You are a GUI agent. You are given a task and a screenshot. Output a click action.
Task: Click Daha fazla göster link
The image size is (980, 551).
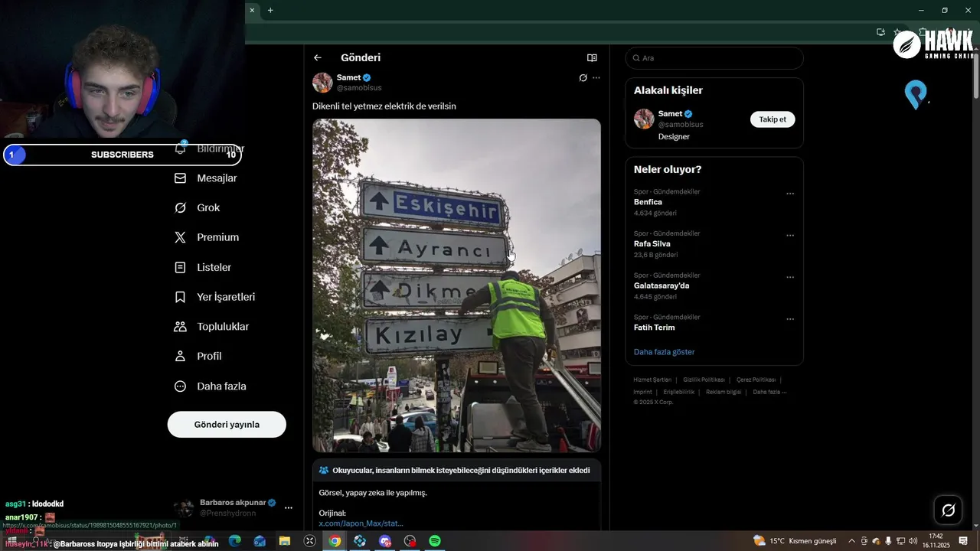pos(665,352)
